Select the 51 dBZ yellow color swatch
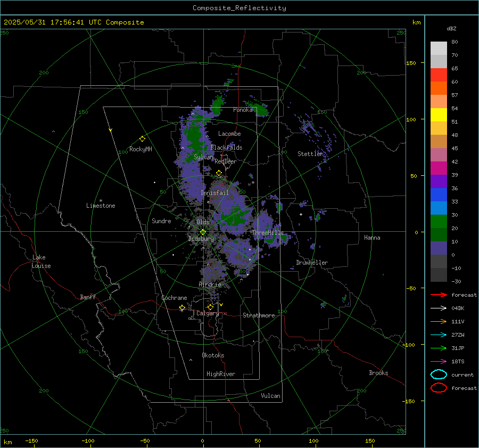479x448 pixels. pyautogui.click(x=439, y=115)
